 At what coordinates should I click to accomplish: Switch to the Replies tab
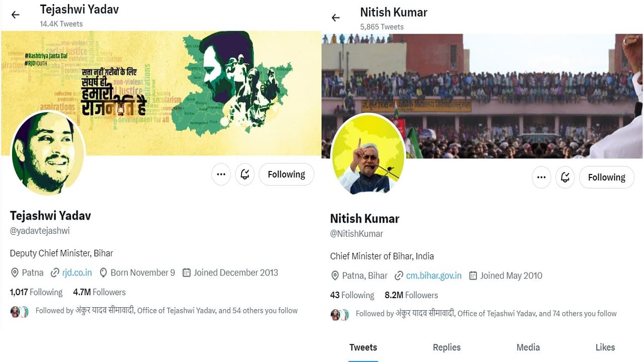pyautogui.click(x=446, y=347)
